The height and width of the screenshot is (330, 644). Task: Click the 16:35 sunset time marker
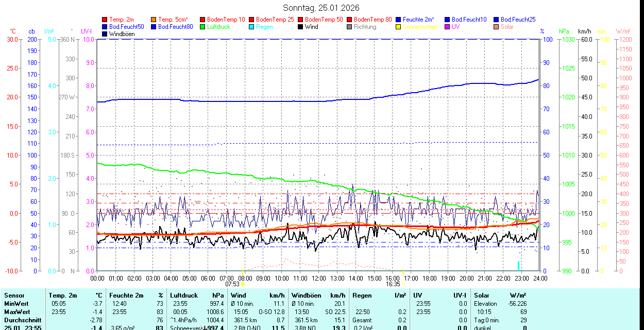click(393, 284)
